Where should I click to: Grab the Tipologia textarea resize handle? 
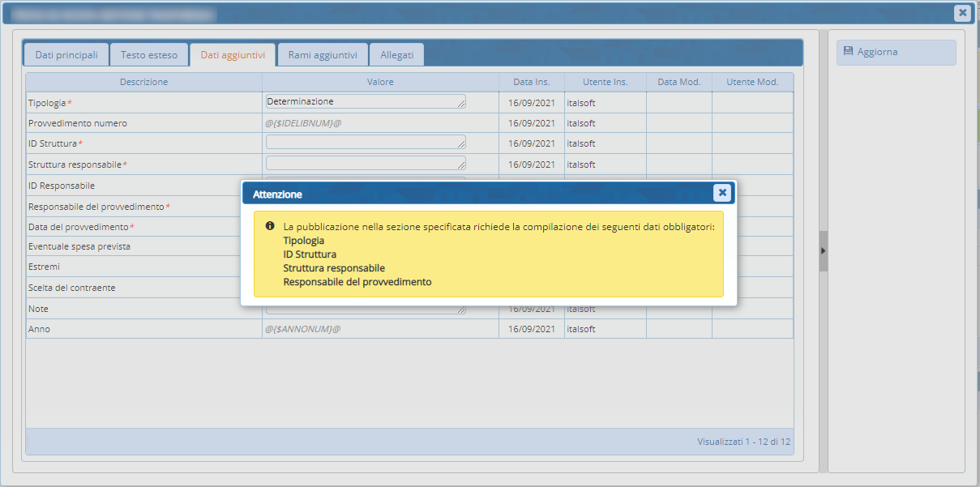click(x=462, y=105)
